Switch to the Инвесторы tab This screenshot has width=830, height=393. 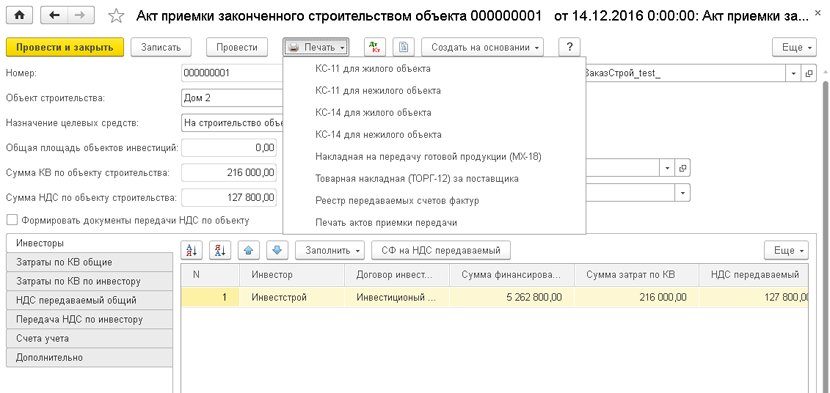[x=89, y=243]
